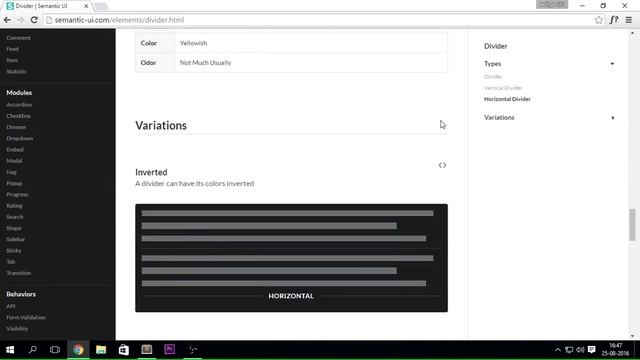
Task: Open API behavior page
Action: click(11, 306)
